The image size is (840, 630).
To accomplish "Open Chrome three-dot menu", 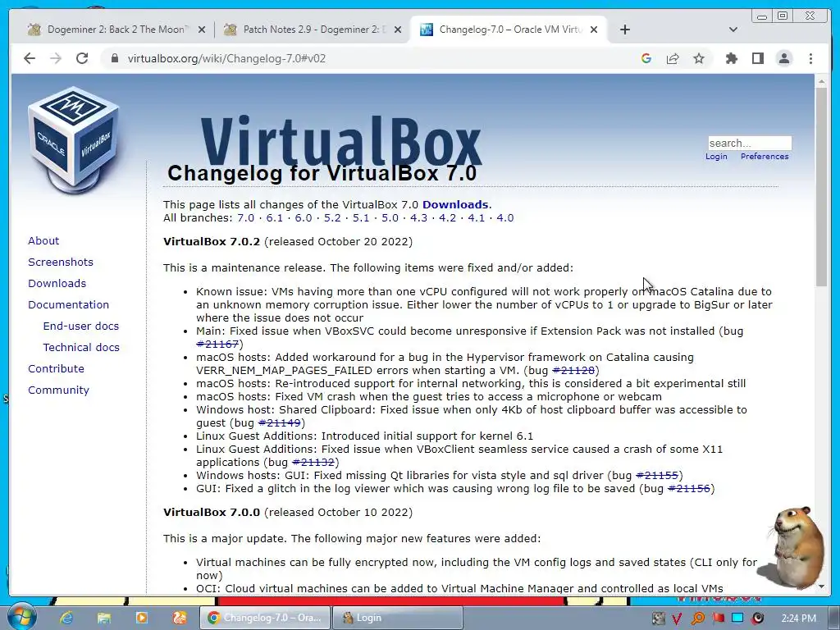I will coord(810,58).
